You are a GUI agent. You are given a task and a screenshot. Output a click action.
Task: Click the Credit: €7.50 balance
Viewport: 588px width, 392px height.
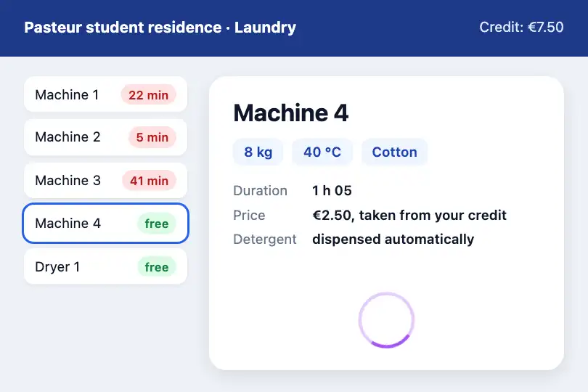521,27
